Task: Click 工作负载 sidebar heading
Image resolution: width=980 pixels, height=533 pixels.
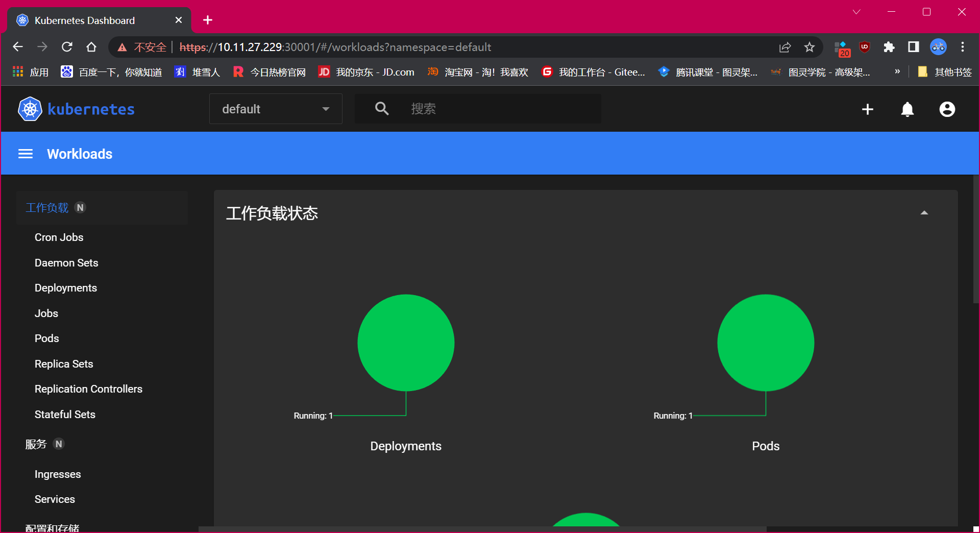Action: tap(47, 208)
